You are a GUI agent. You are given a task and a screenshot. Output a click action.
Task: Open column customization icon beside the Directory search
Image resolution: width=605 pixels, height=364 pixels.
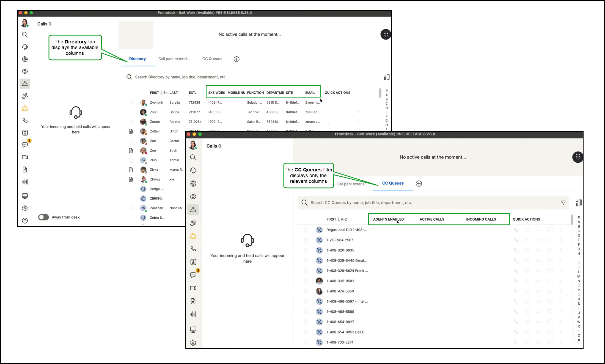click(x=387, y=77)
